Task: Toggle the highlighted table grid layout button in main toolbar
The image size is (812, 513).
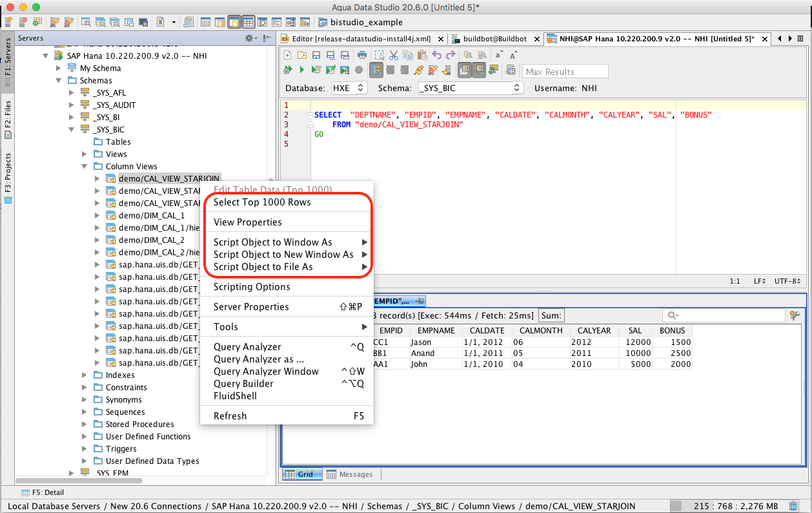Action: pyautogui.click(x=248, y=22)
